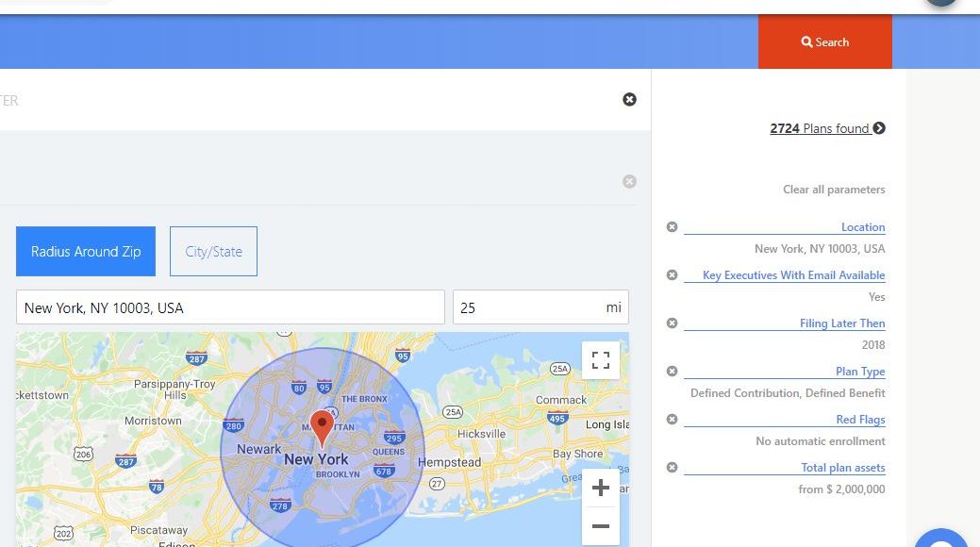Zoom out on the map
The image size is (980, 547).
600,526
